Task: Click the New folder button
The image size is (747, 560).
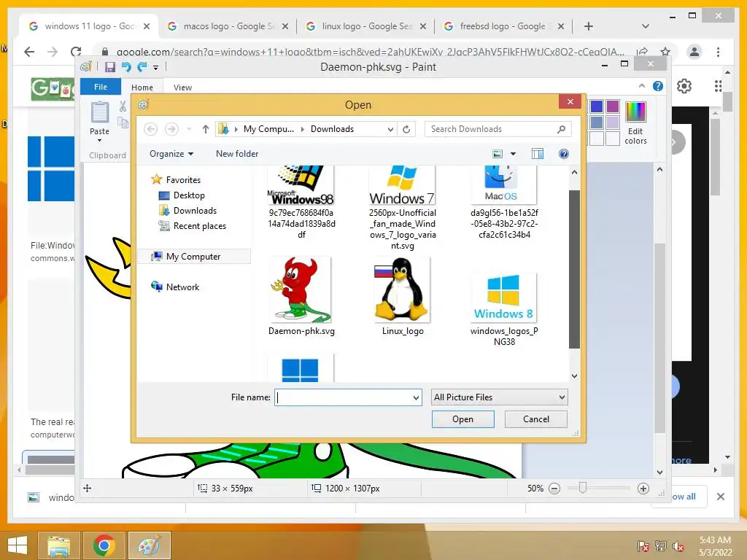Action: coord(237,154)
